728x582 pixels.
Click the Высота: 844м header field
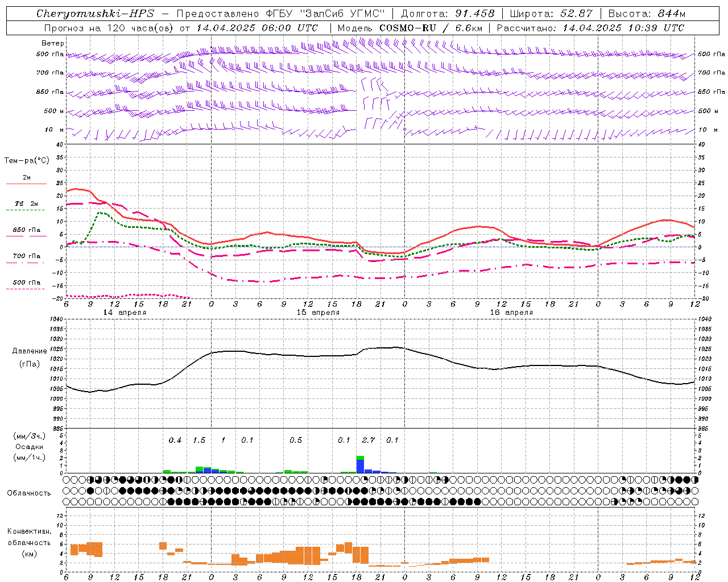pos(647,14)
